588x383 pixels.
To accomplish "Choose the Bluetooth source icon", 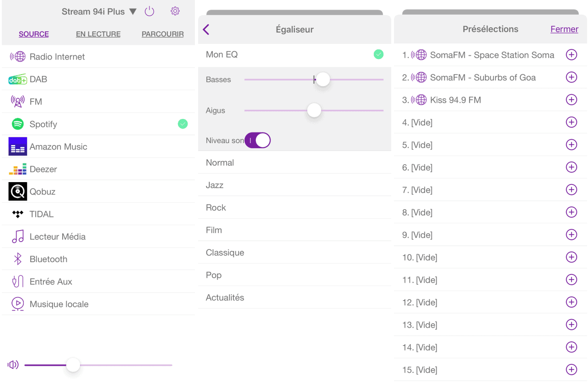I will click(17, 259).
